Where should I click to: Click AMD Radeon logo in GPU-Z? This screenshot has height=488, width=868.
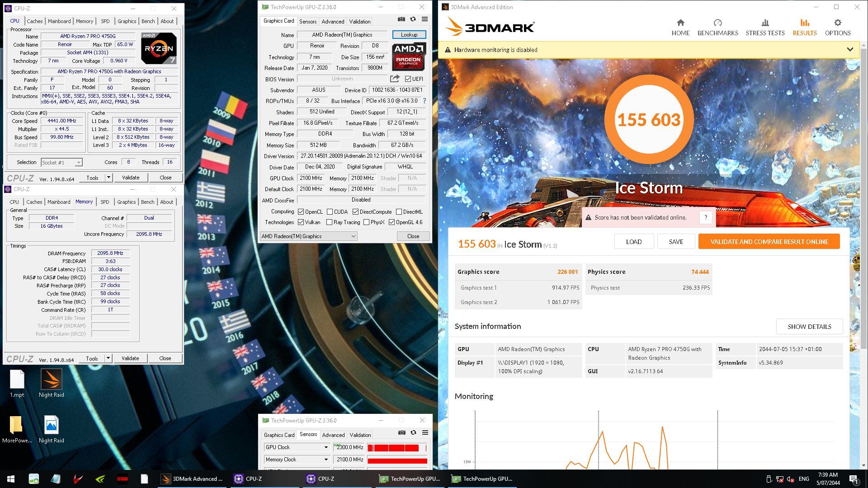409,57
